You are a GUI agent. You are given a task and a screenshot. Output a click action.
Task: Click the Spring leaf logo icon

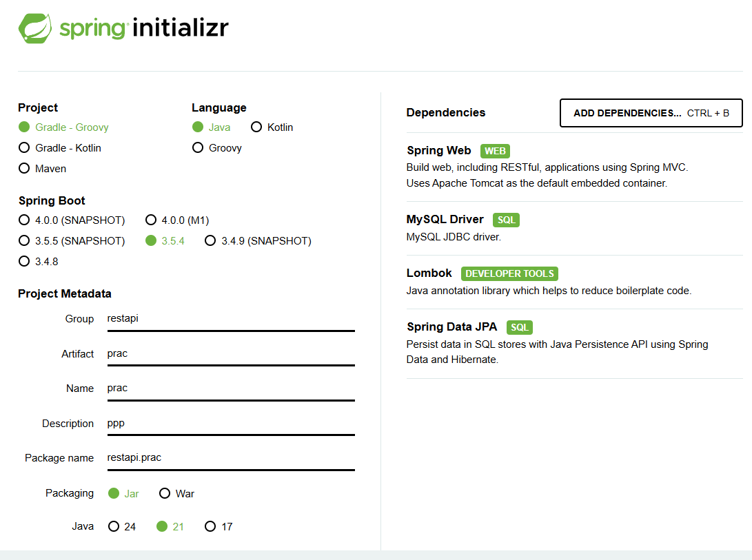pos(35,28)
